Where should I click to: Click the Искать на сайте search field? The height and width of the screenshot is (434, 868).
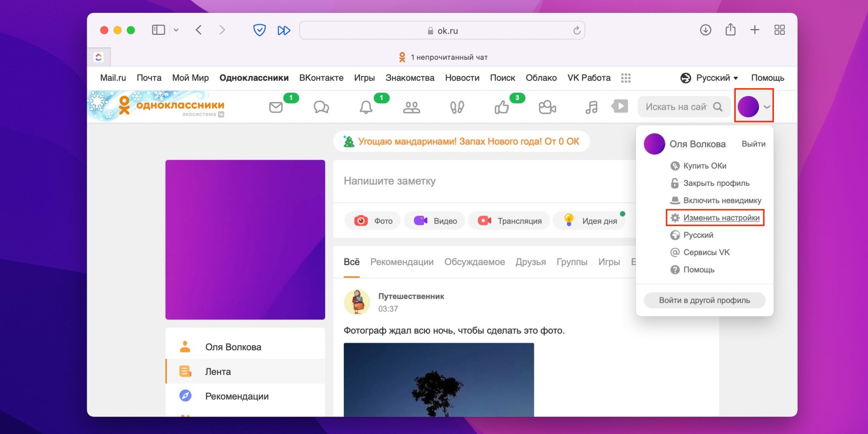click(677, 107)
